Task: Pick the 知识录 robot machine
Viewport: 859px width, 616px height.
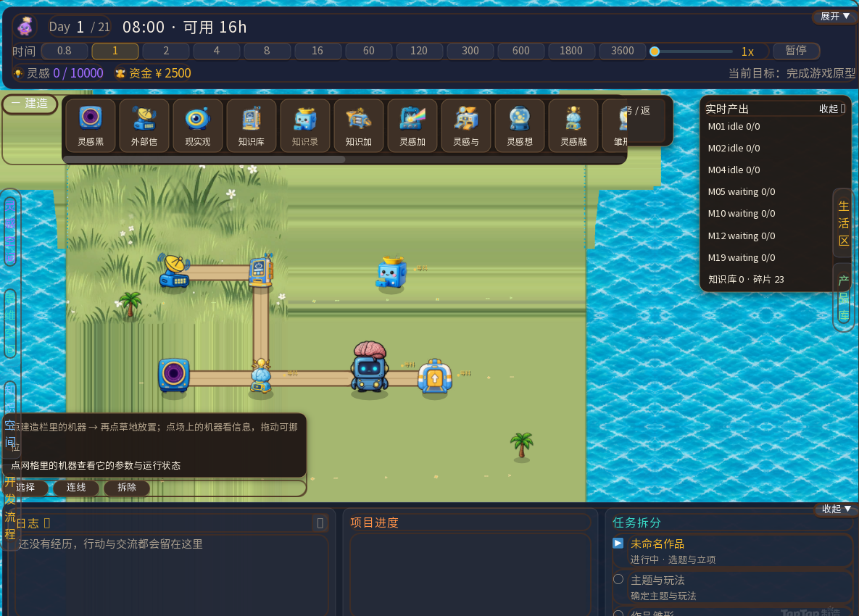Action: [305, 125]
